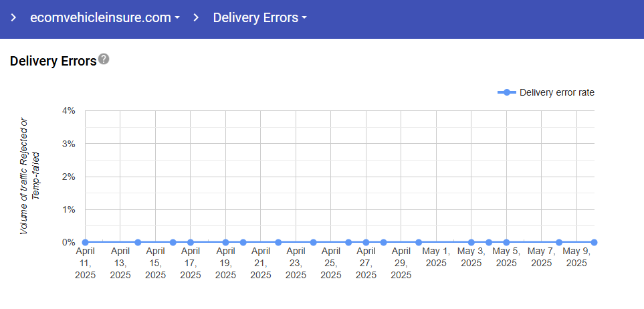The width and height of the screenshot is (644, 309).
Task: Click the April 11 data point
Action: 85,242
